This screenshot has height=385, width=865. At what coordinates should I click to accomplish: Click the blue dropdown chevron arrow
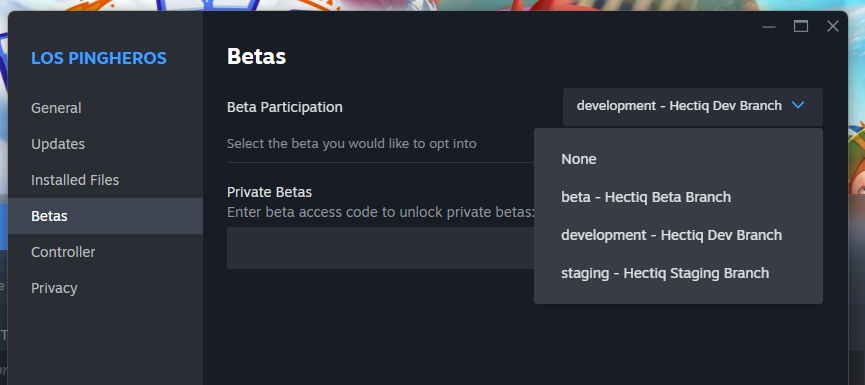[798, 105]
